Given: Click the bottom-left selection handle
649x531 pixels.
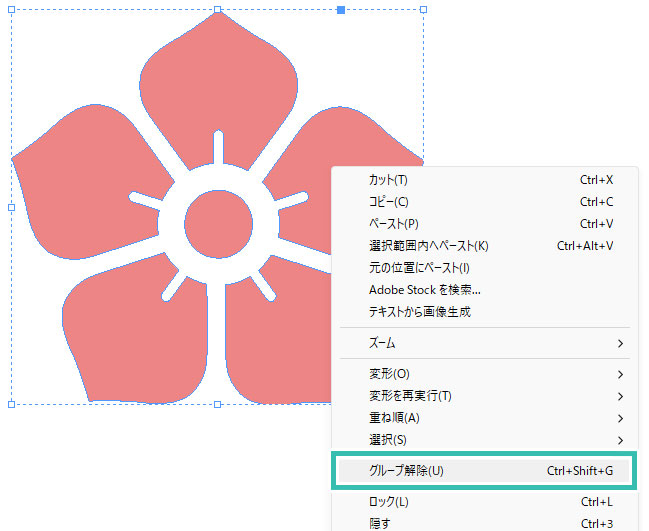Looking at the screenshot, I should (12, 404).
